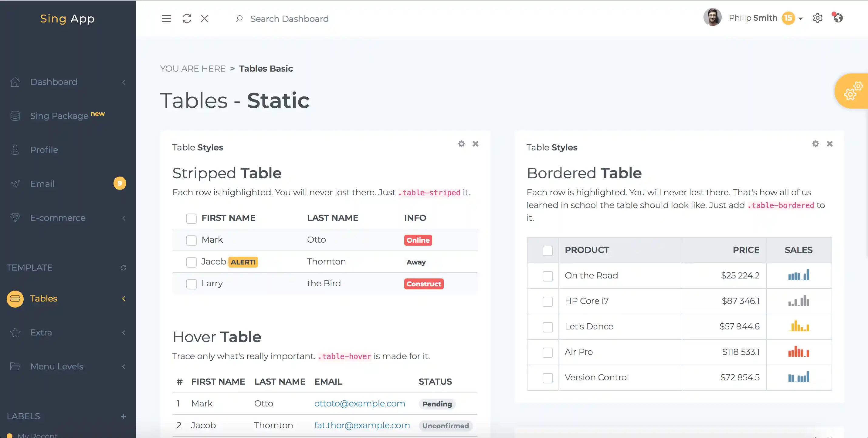
Task: Expand Menu Levels submenu chevron
Action: tap(124, 367)
